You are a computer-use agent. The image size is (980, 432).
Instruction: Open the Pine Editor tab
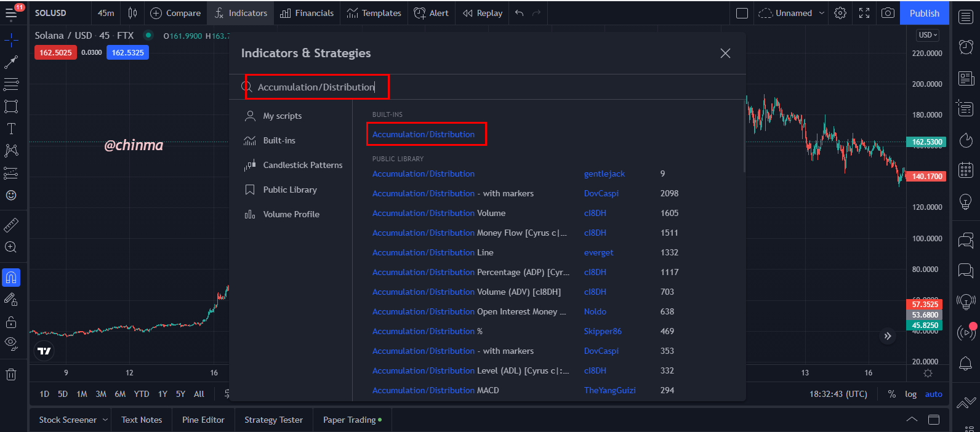[x=203, y=420]
